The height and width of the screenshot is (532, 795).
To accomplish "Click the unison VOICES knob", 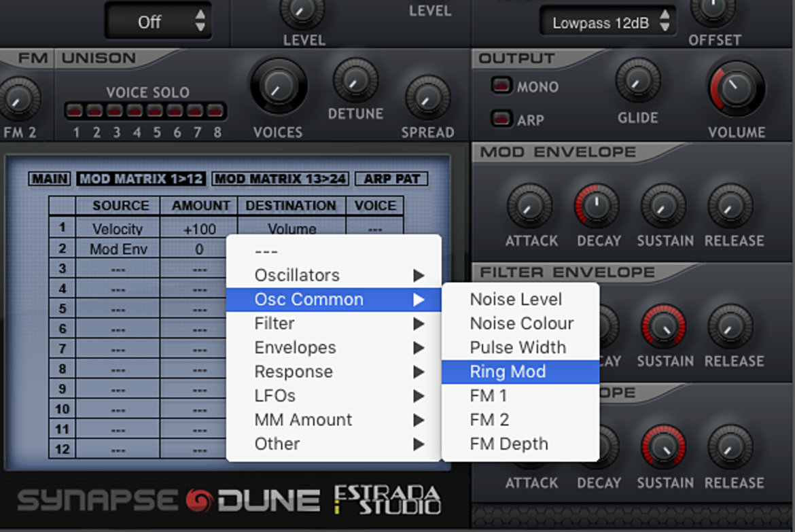I will (x=279, y=86).
